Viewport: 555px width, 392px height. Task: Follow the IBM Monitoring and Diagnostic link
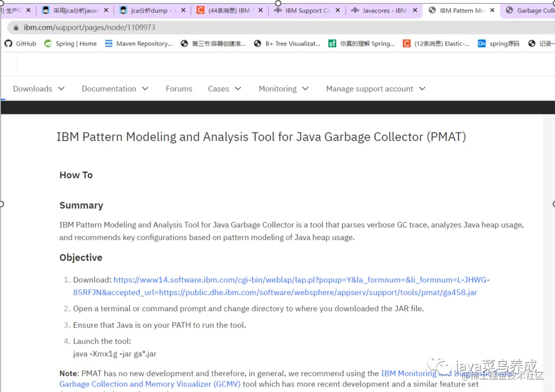pyautogui.click(x=448, y=374)
